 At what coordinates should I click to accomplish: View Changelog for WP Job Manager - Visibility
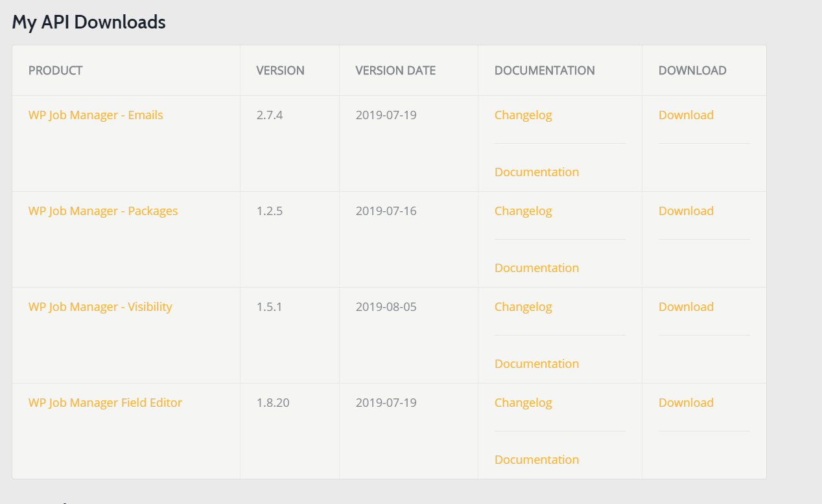(x=523, y=307)
